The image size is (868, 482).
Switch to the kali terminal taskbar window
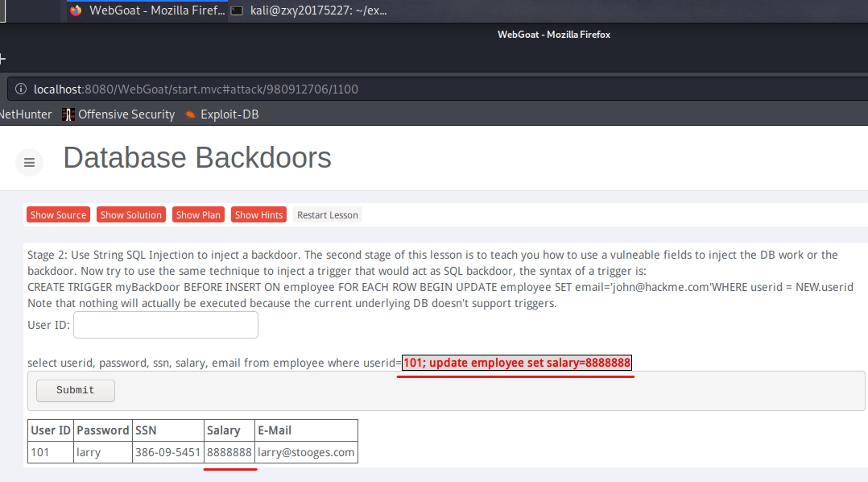(x=309, y=10)
